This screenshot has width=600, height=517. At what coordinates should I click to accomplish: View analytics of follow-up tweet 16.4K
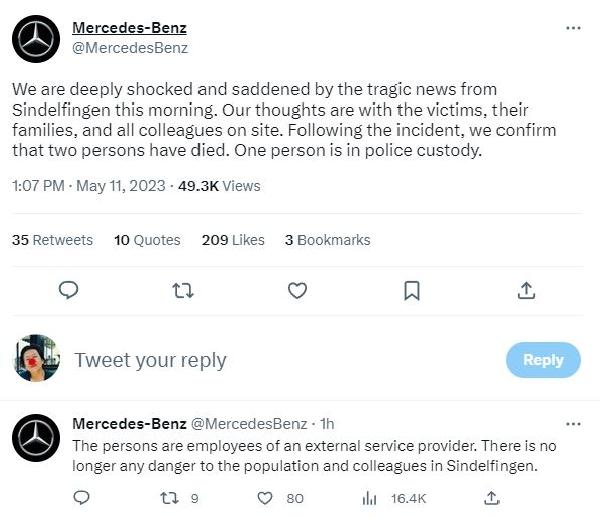(x=368, y=497)
